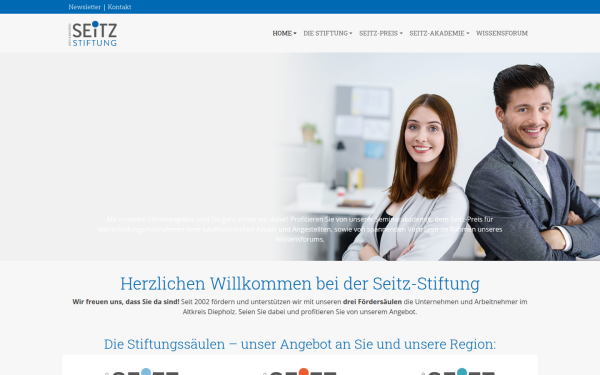Click the bold words drei Fördersäulen
The width and height of the screenshot is (600, 375).
pos(372,302)
